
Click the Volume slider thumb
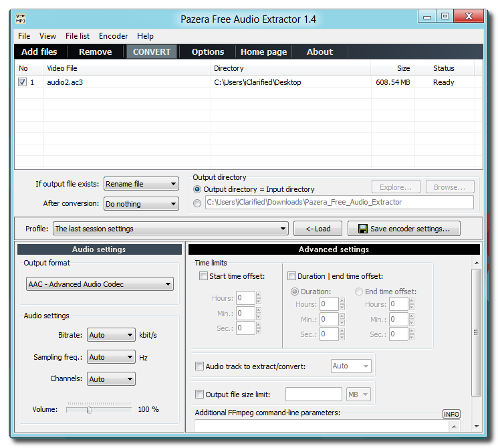tap(90, 410)
